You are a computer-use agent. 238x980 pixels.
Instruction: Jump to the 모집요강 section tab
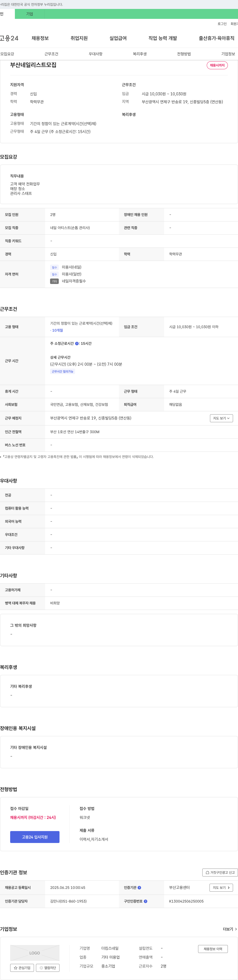pos(7,54)
